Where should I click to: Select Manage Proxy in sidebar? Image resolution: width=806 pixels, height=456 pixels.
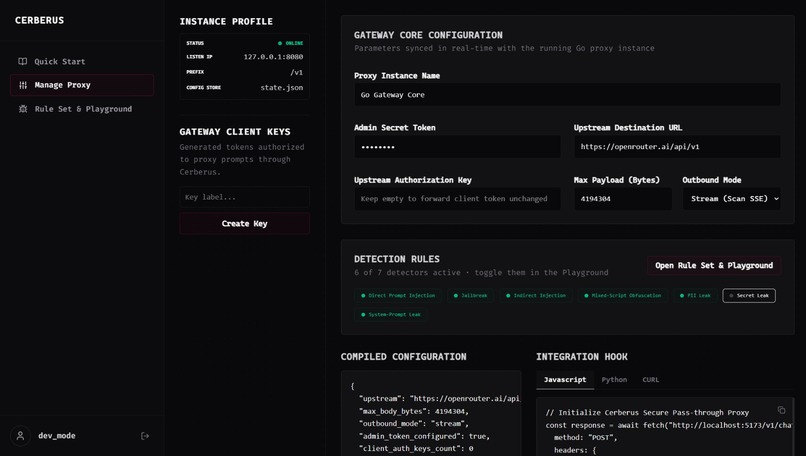pyautogui.click(x=82, y=85)
